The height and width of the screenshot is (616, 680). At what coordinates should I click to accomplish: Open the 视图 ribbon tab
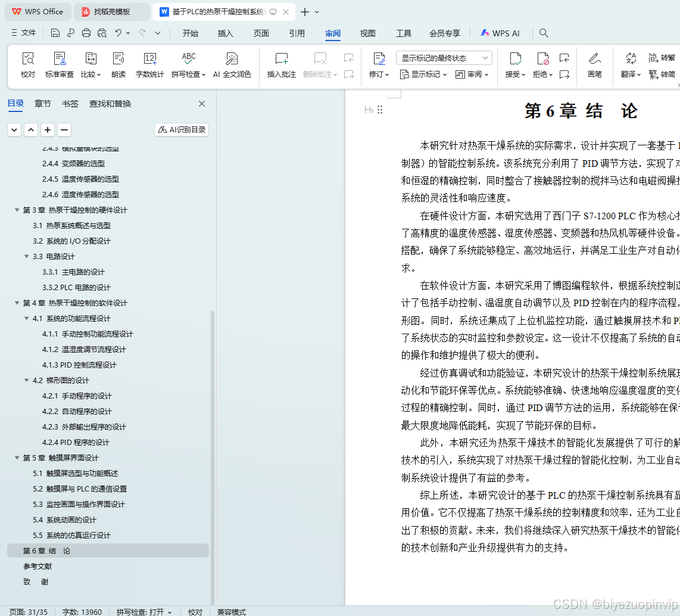pos(368,33)
